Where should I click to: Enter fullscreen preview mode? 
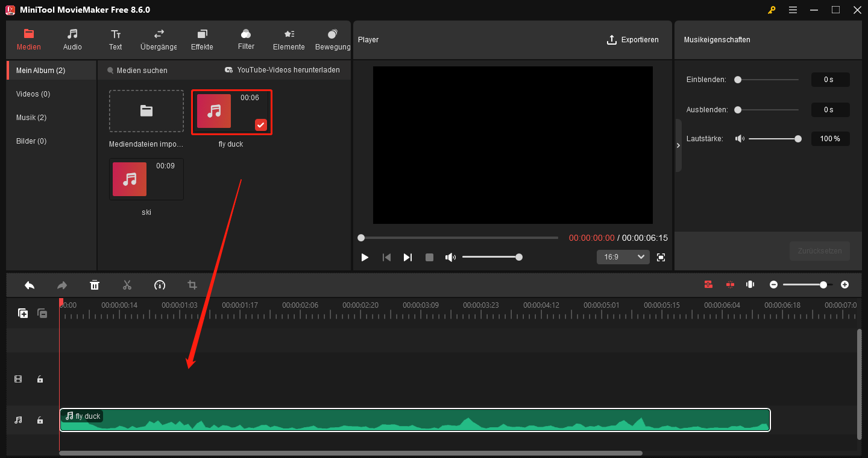tap(661, 258)
